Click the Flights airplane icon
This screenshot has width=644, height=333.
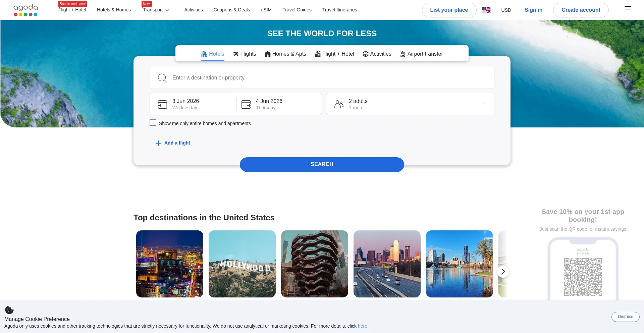(236, 54)
